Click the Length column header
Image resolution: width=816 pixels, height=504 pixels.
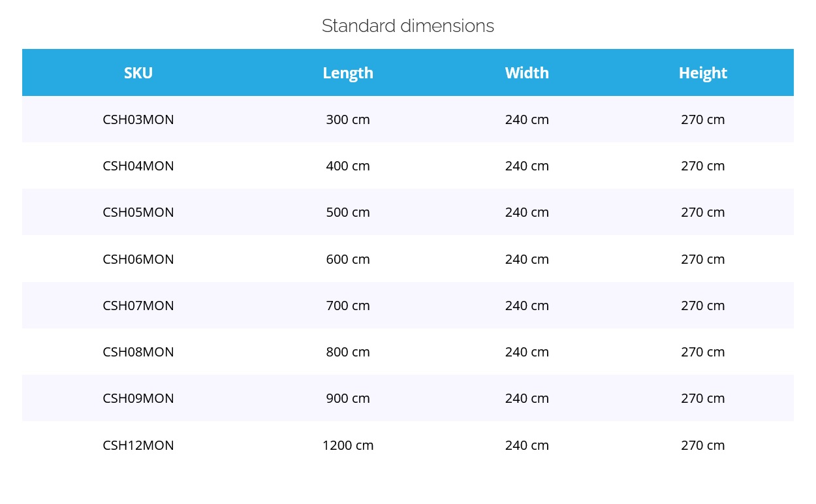[348, 73]
